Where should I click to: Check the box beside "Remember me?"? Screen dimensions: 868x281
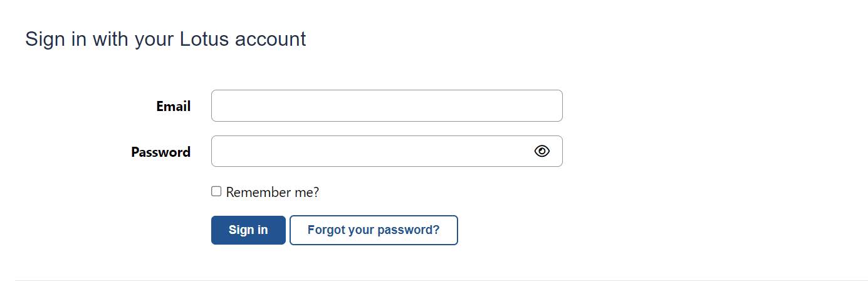pyautogui.click(x=216, y=191)
